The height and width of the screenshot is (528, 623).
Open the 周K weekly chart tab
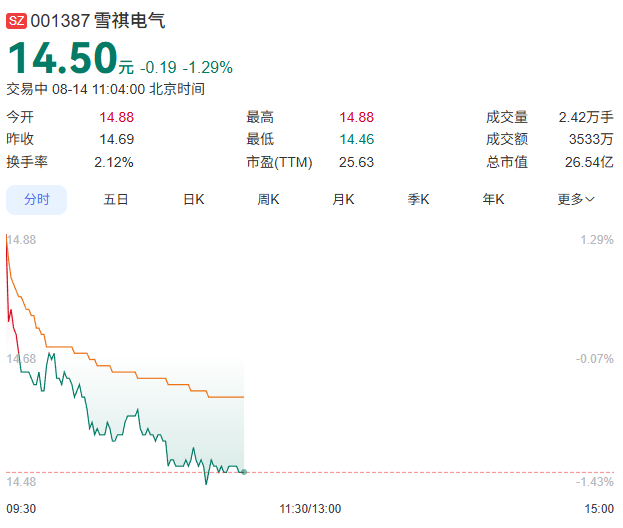click(268, 199)
